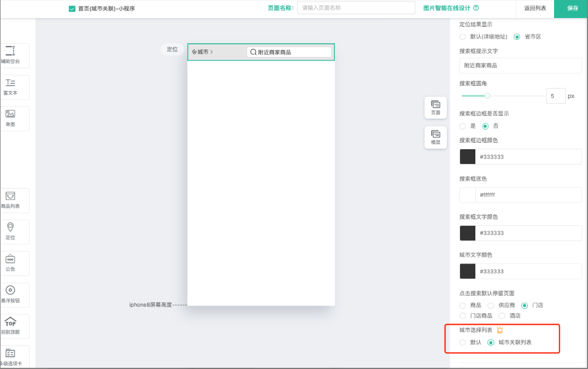Select the 悬浮按钮 floating button component
588x369 pixels.
click(10, 295)
